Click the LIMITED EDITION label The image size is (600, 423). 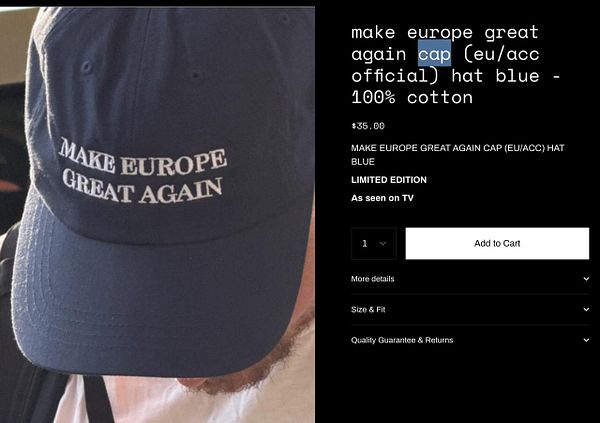pos(389,180)
